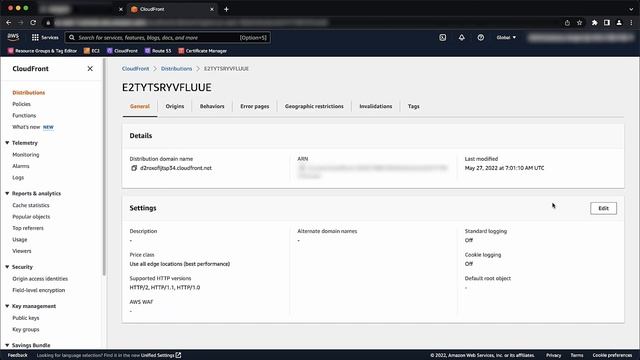Go to CloudFront breadcrumb link

click(x=136, y=69)
